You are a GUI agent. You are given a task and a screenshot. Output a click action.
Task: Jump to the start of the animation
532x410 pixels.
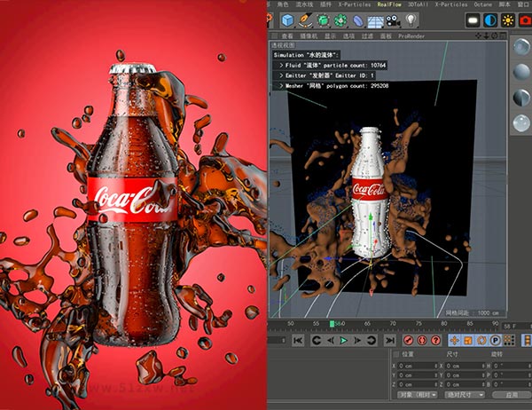coord(298,340)
